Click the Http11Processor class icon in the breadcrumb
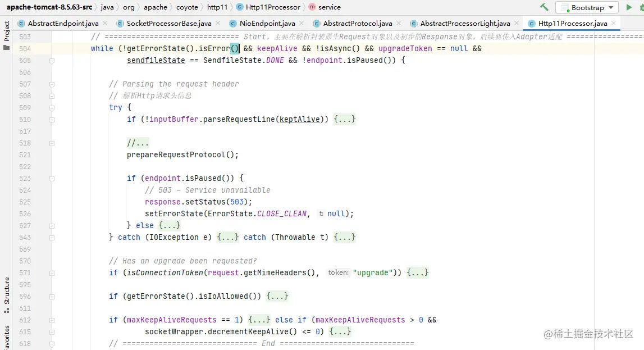The height and width of the screenshot is (350, 644). [x=240, y=7]
